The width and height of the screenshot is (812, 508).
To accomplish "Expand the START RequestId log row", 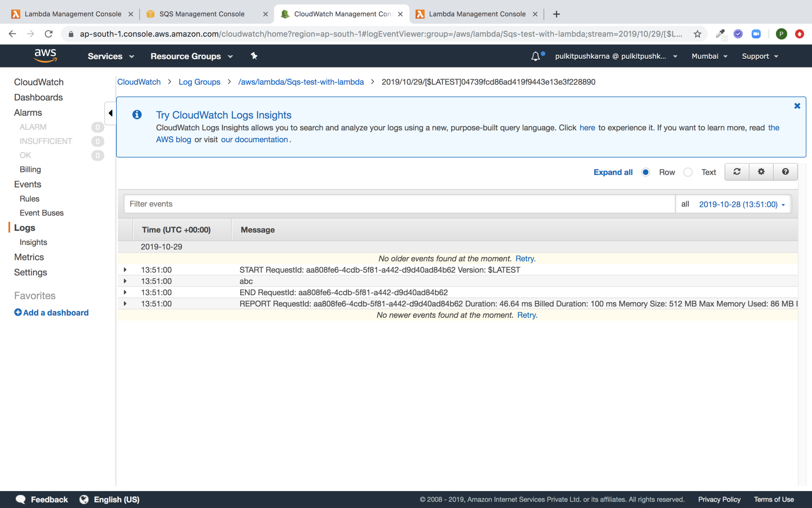I will 125,270.
